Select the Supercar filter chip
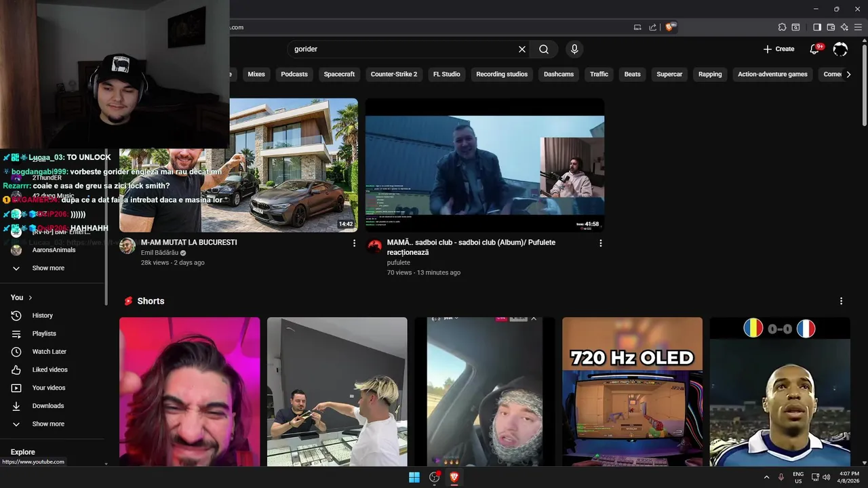The height and width of the screenshot is (488, 868). (x=669, y=74)
